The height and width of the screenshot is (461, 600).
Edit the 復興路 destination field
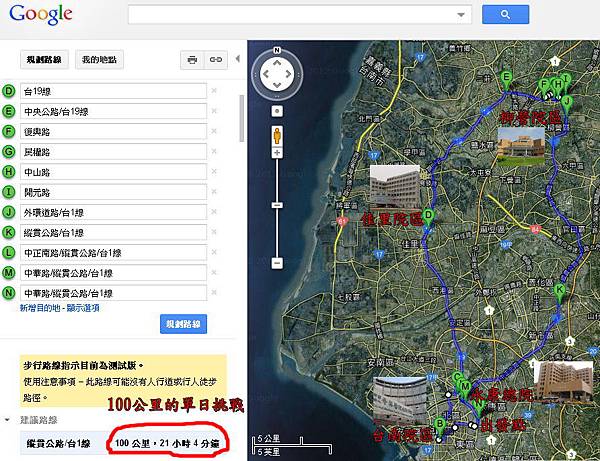pyautogui.click(x=114, y=132)
